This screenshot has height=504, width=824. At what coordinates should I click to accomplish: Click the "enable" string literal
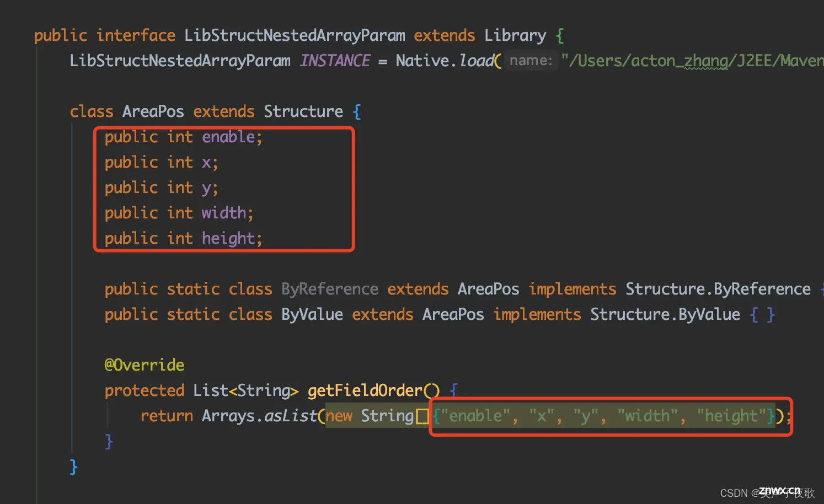[x=476, y=416]
